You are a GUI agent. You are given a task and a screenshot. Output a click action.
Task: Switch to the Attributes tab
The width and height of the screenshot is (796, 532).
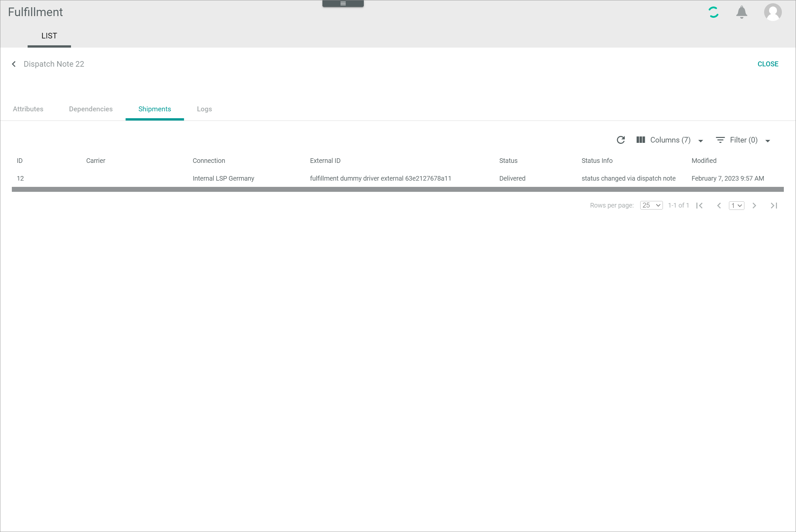pyautogui.click(x=28, y=109)
